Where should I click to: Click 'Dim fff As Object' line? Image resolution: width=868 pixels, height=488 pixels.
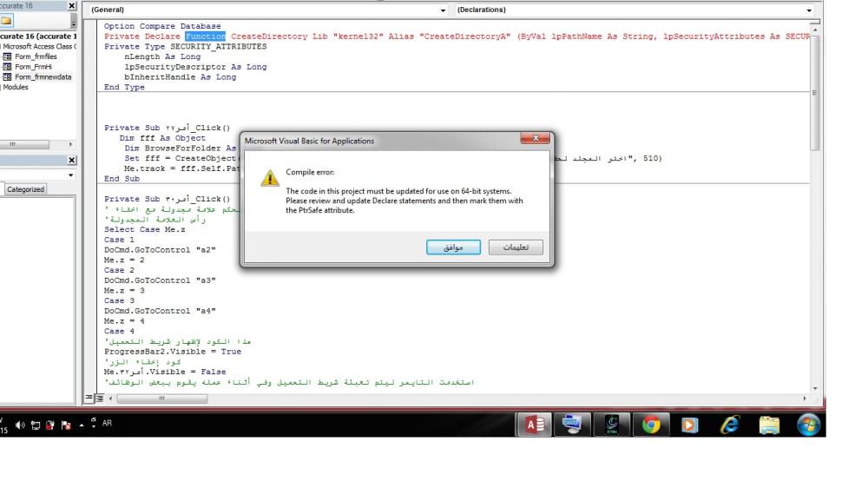(162, 138)
